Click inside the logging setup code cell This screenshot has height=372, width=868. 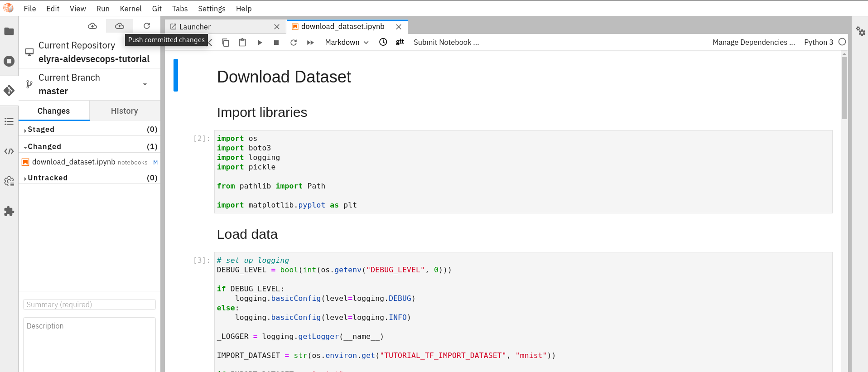pyautogui.click(x=523, y=312)
